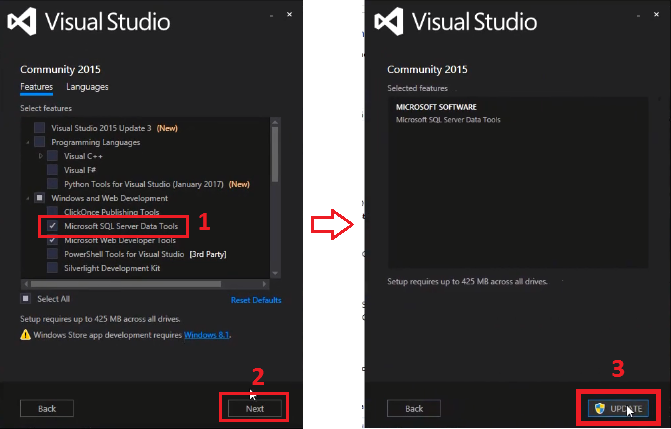Viewport: 671px width, 429px height.
Task: Uncheck Microsoft Web Developer Tools checkbox
Action: [x=52, y=240]
